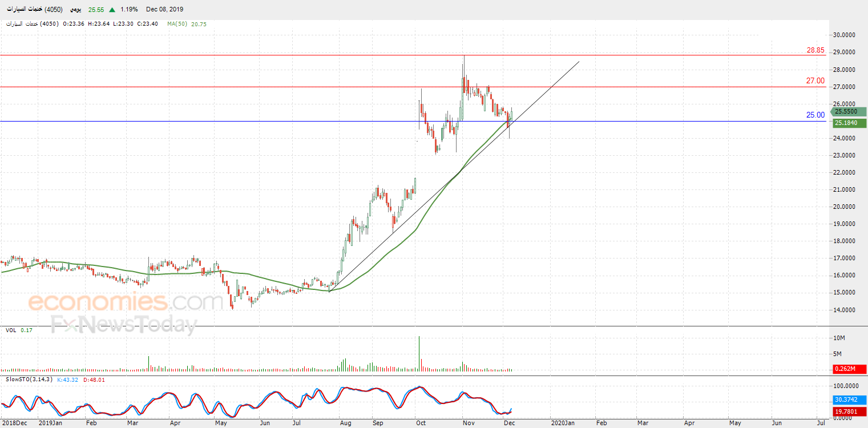Select the L:23.30 low value

click(124, 24)
